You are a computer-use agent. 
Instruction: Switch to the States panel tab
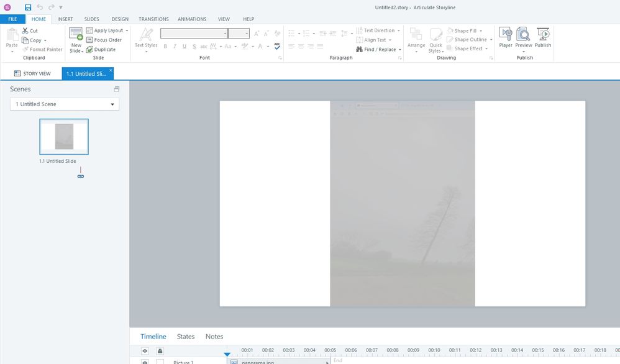point(186,337)
